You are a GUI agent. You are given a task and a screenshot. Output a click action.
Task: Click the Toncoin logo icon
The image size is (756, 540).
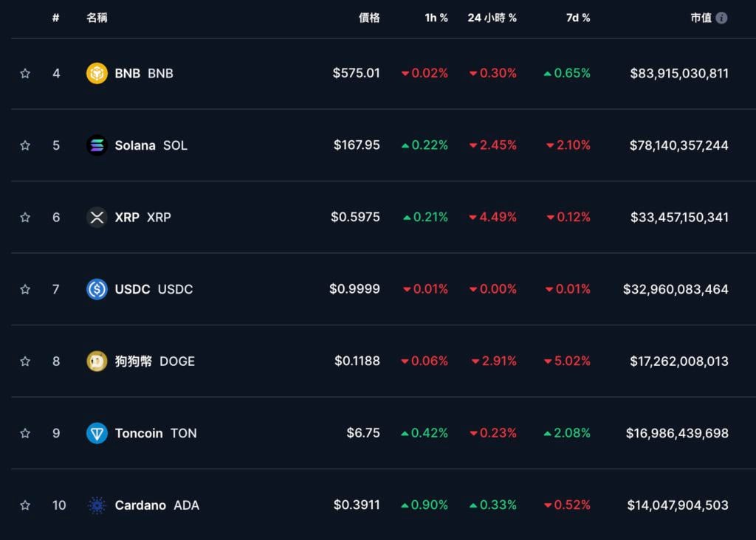coord(97,433)
